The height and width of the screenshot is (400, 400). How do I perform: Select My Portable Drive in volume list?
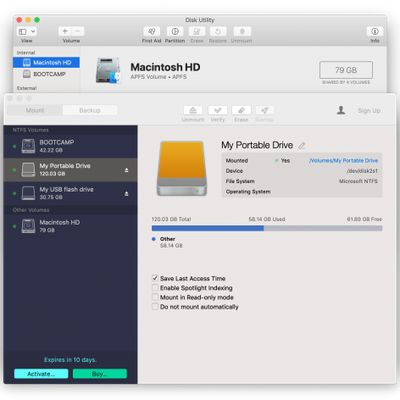click(70, 170)
